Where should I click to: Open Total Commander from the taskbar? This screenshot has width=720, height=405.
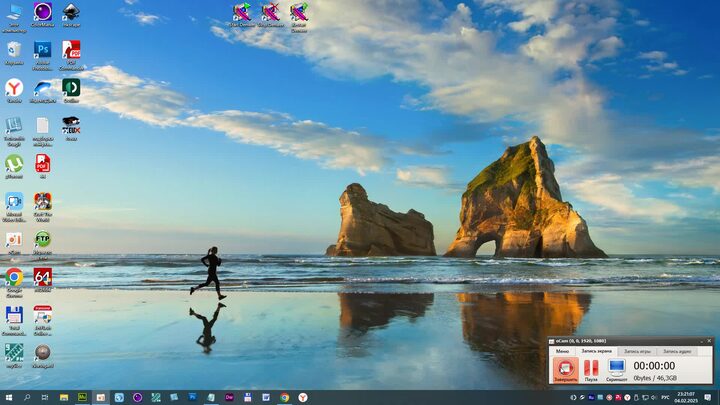[248, 398]
